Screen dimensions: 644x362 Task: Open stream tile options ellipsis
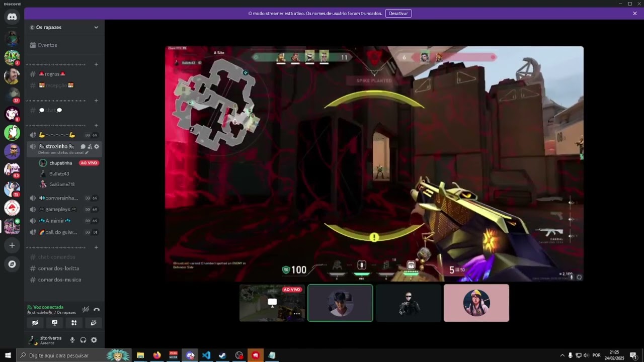point(297,314)
